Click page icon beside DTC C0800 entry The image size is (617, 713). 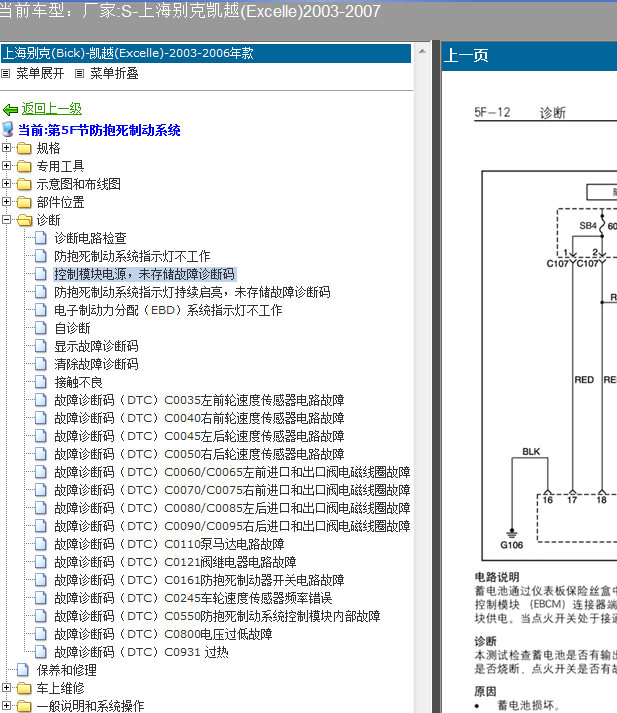(x=41, y=634)
